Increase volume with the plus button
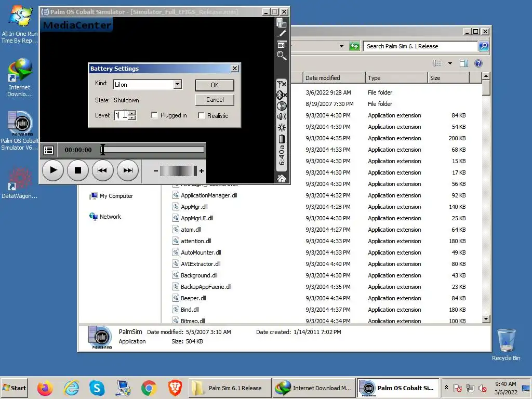This screenshot has height=399, width=532. point(202,171)
